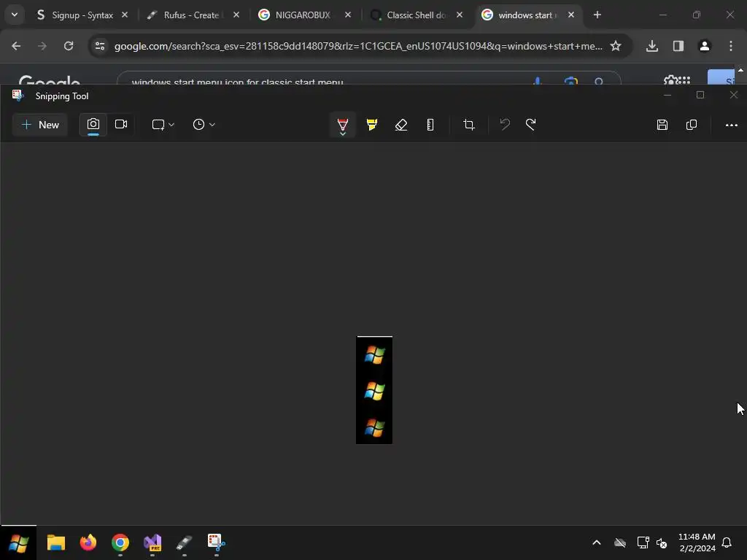This screenshot has width=747, height=560.
Task: Open File Explorer from taskbar
Action: tap(55, 542)
